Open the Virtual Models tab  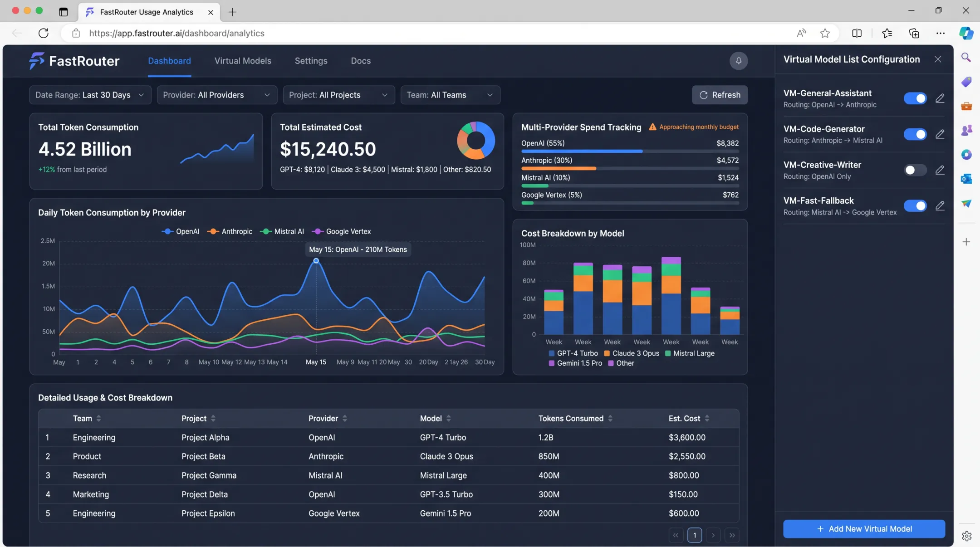[243, 61]
